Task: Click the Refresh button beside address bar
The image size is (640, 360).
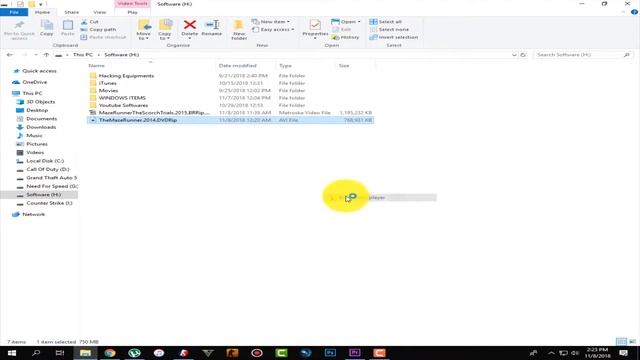Action: [x=523, y=55]
